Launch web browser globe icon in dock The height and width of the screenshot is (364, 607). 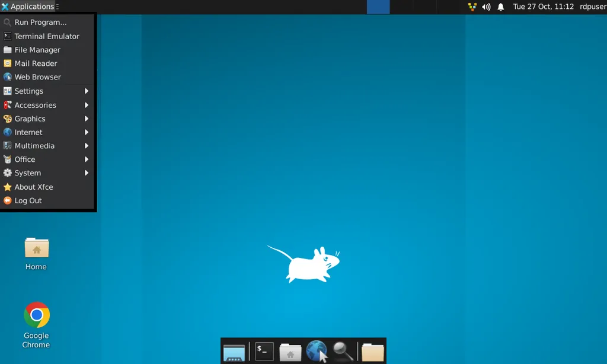coord(317,351)
